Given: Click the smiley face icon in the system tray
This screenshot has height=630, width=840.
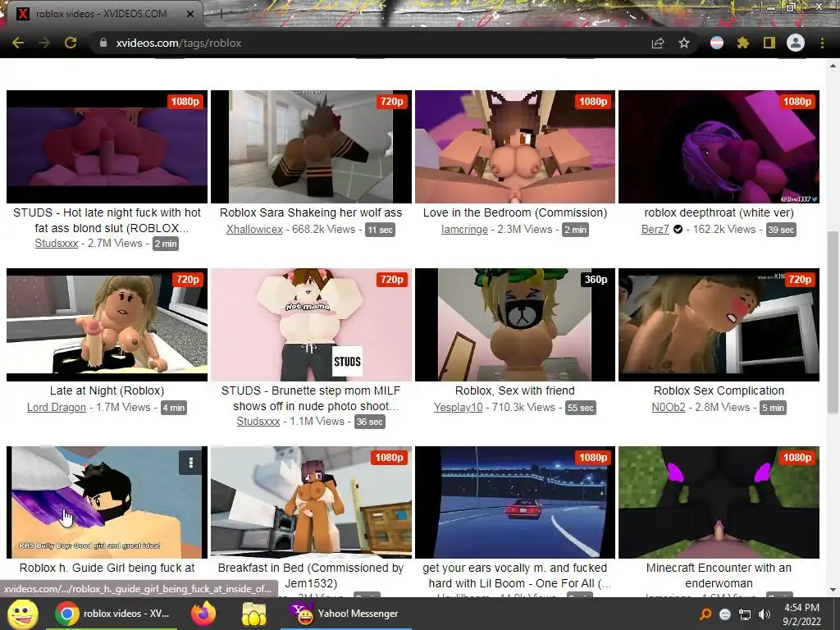Looking at the screenshot, I should click(x=725, y=614).
